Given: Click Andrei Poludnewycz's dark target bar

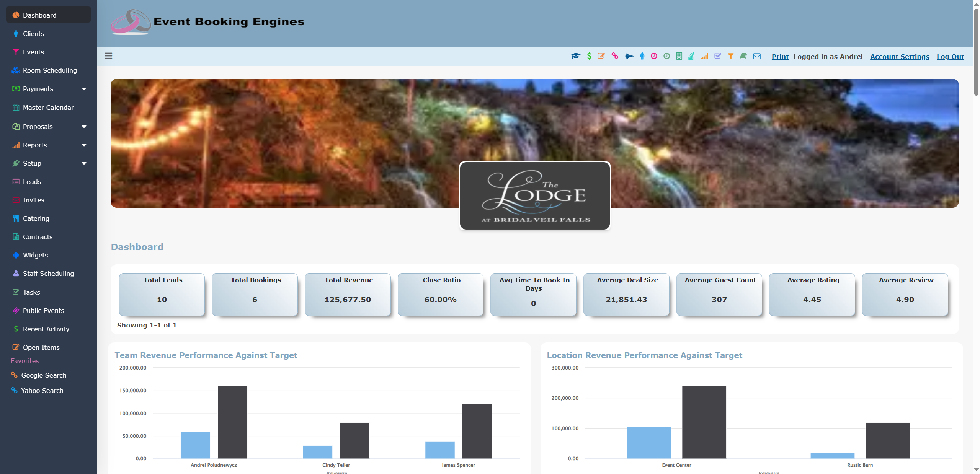Looking at the screenshot, I should tap(232, 422).
